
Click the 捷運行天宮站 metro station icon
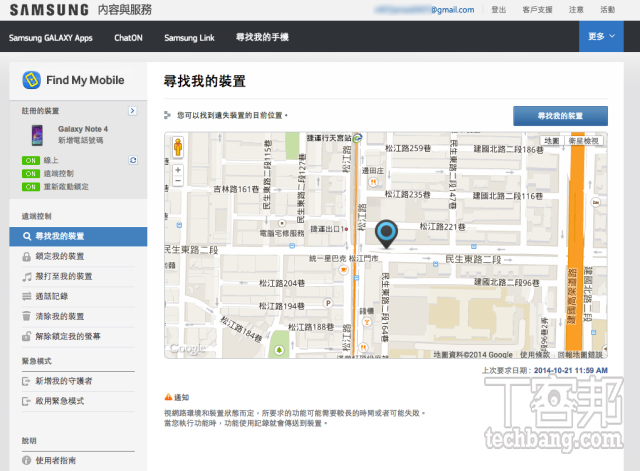(358, 138)
